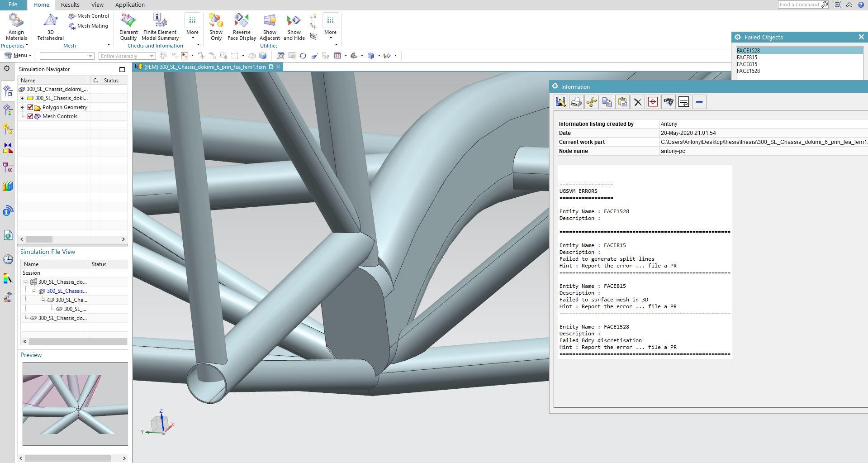
Task: Switch to the Home ribbon tab
Action: click(41, 5)
